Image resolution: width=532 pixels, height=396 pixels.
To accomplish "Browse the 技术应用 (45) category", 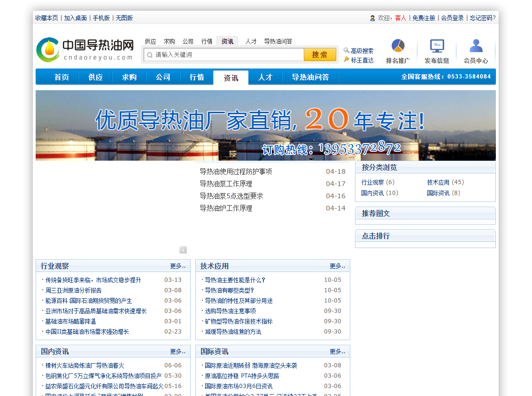I will pos(445,182).
